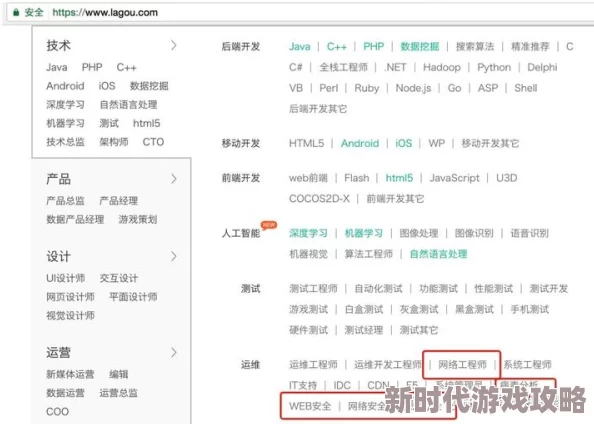Choose 算法工程师 under 人工智能
594x424 pixels.
point(369,254)
